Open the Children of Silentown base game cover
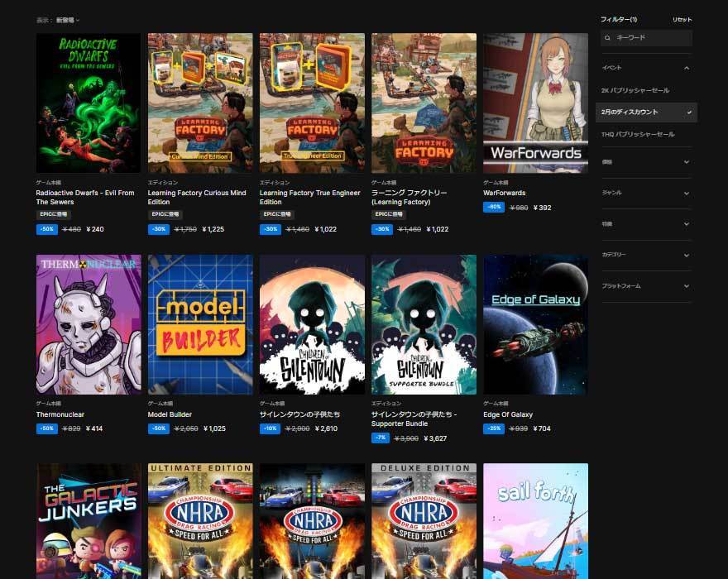Viewport: 728px width, 579px height. (312, 324)
